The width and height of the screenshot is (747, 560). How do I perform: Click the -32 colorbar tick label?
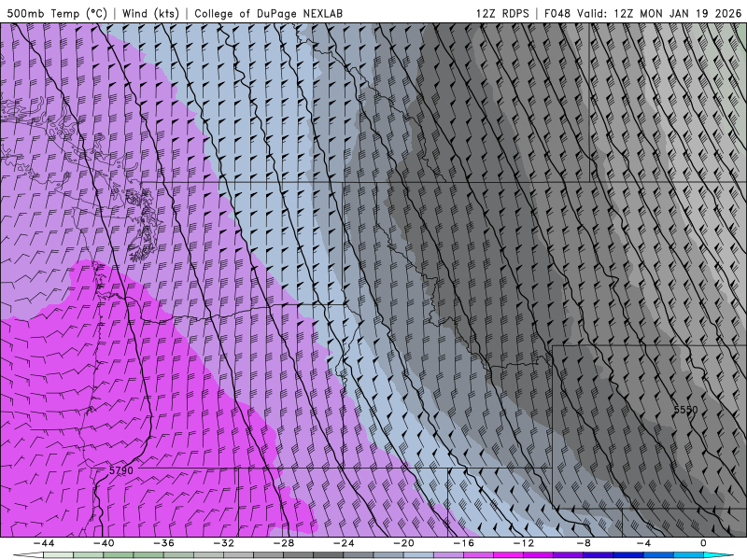tap(224, 543)
